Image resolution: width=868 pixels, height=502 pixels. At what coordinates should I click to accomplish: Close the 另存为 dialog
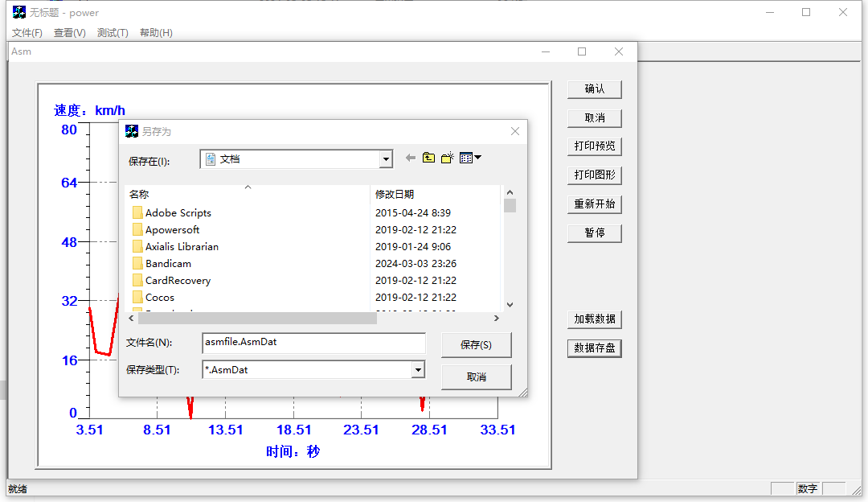pyautogui.click(x=515, y=131)
